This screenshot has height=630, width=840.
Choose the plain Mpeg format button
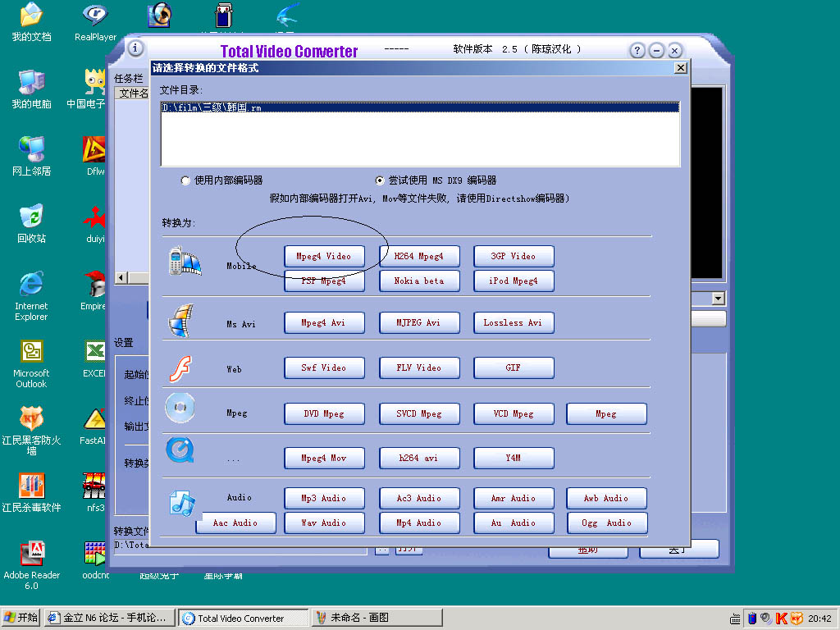(x=606, y=414)
